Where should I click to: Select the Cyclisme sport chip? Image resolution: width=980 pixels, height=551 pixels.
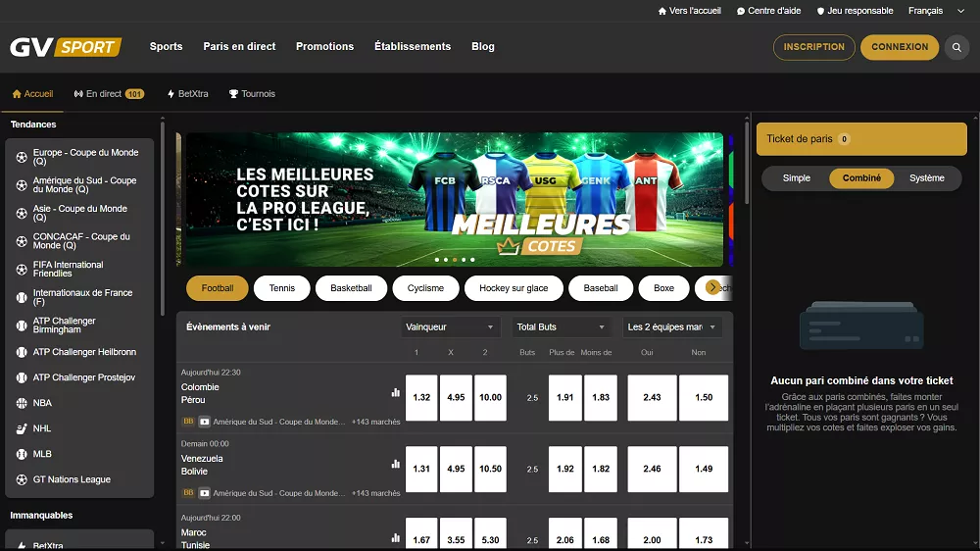tap(425, 288)
